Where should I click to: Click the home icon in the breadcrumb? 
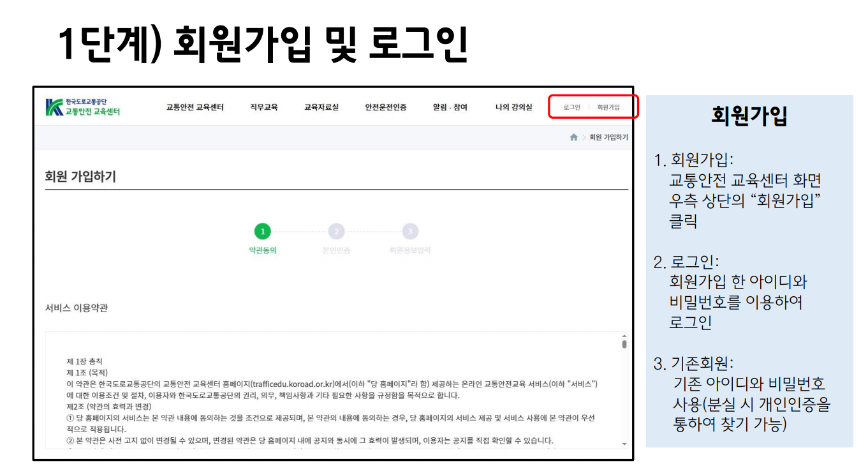click(x=574, y=137)
